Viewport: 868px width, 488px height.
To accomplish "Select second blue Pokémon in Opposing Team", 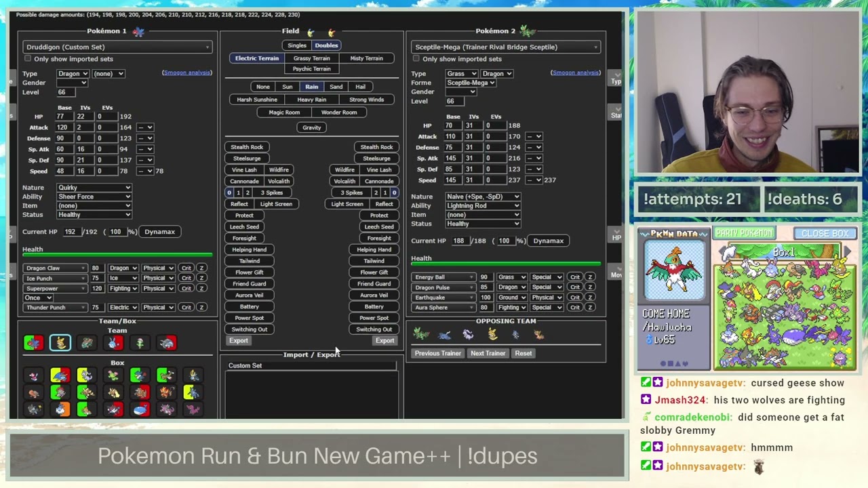I will (445, 334).
